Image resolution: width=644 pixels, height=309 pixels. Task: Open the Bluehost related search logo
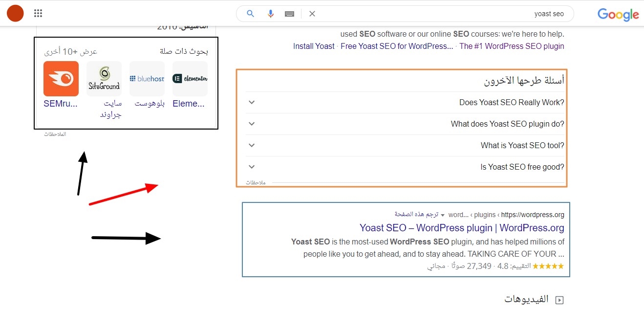pyautogui.click(x=147, y=79)
